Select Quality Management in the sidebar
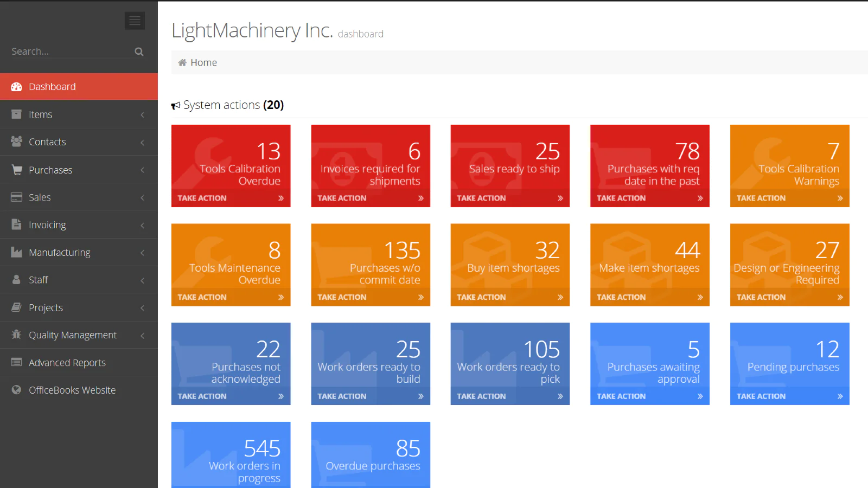This screenshot has height=488, width=868. 79,335
